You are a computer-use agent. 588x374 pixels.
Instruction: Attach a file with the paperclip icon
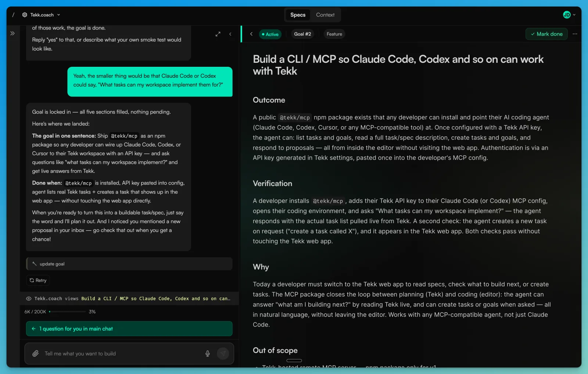[x=36, y=354]
